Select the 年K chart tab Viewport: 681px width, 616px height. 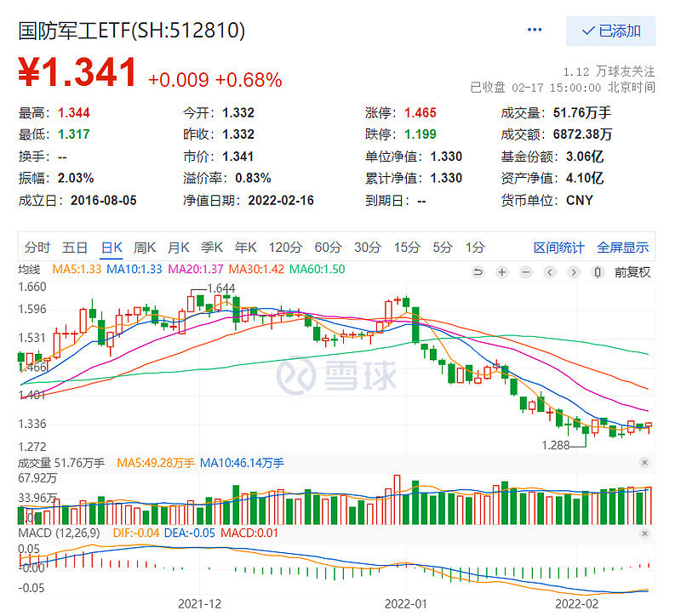[246, 248]
